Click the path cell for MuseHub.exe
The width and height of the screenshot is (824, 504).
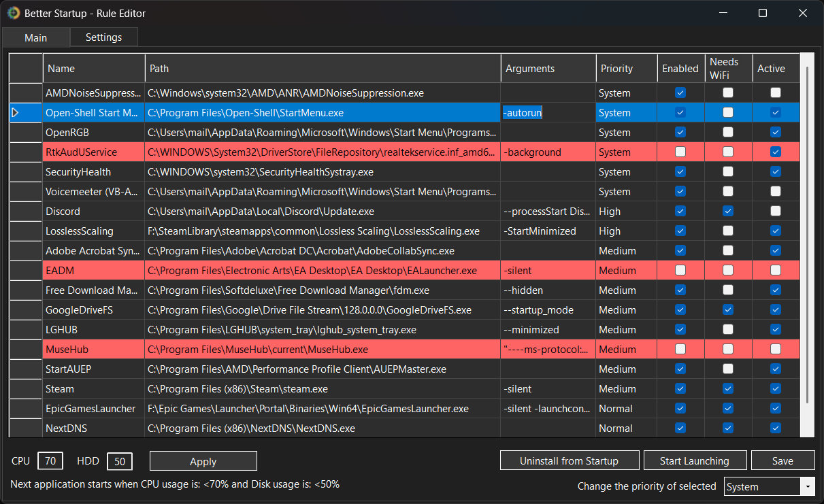click(x=323, y=350)
